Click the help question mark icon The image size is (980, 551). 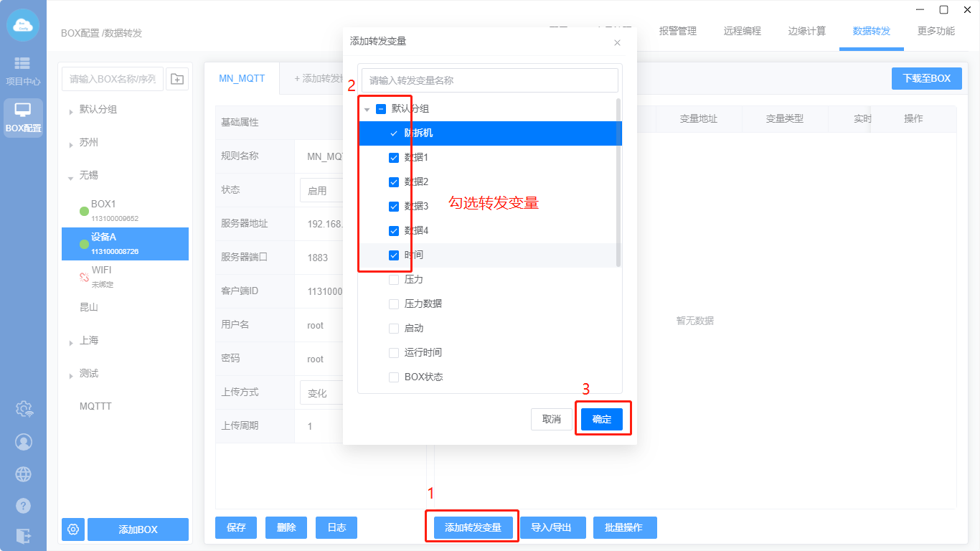[x=24, y=506]
